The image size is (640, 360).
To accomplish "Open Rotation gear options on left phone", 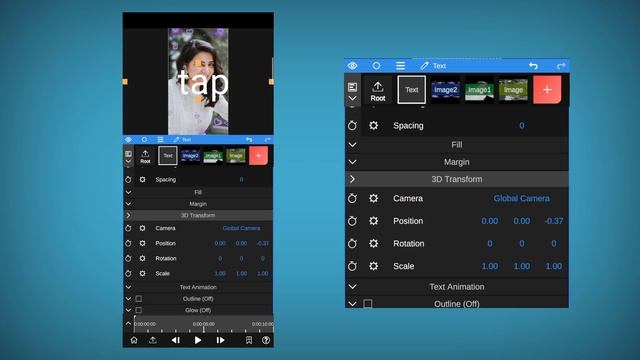I will 142,258.
